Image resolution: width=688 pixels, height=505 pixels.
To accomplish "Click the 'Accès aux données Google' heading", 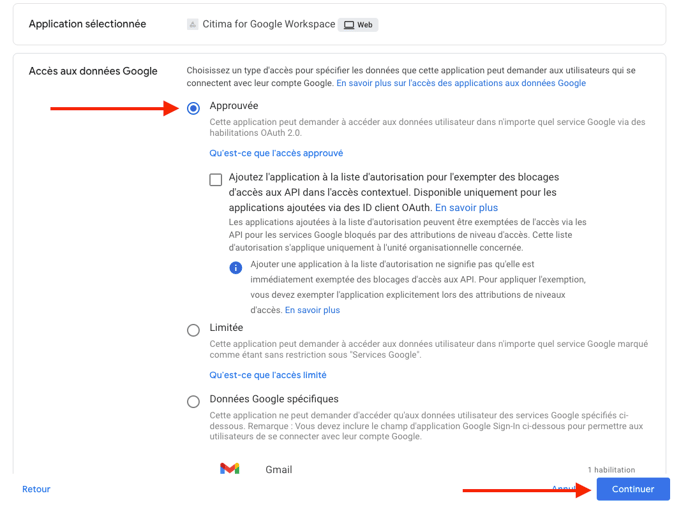I will click(x=93, y=71).
